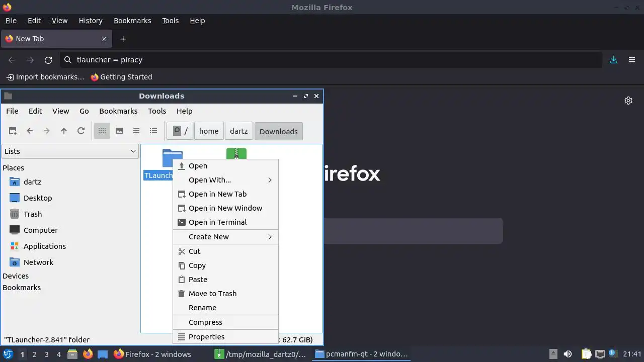Open Computer in the Places sidebar
Image resolution: width=644 pixels, height=362 pixels.
click(x=41, y=230)
